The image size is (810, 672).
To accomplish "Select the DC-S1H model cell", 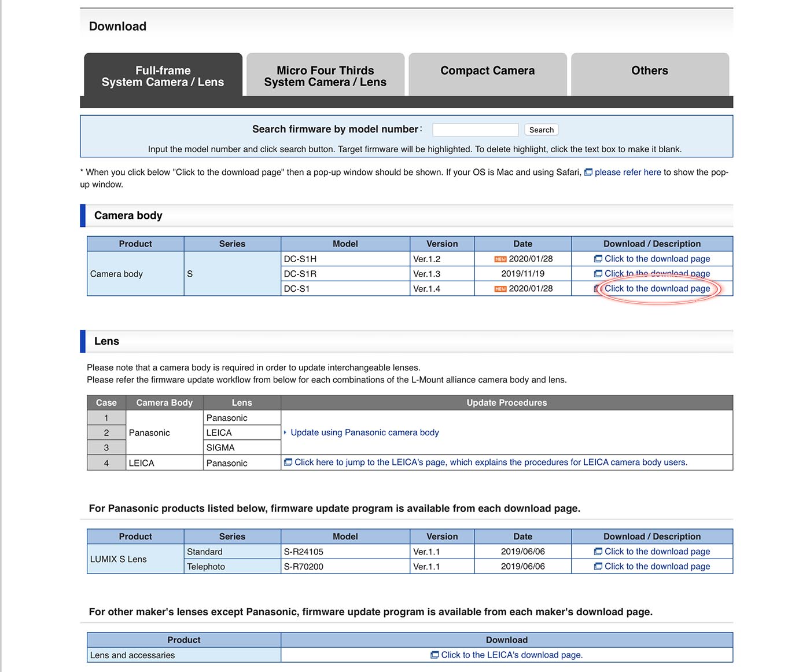I will click(x=345, y=259).
